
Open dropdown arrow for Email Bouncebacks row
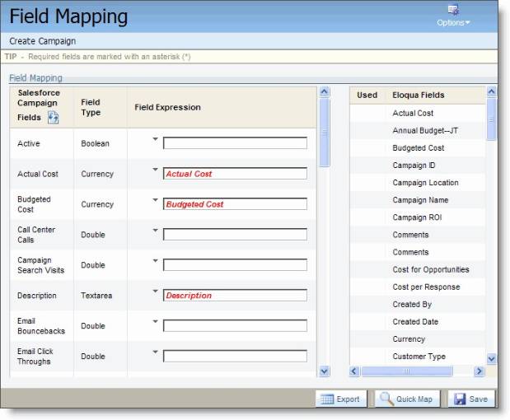coord(156,321)
